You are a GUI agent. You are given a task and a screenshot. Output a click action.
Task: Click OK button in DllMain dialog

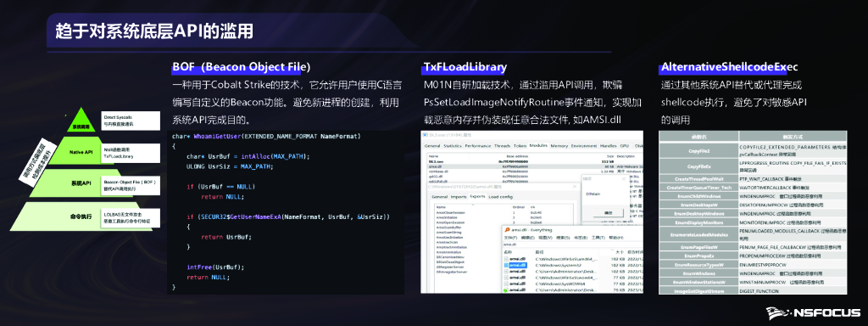pos(608,213)
